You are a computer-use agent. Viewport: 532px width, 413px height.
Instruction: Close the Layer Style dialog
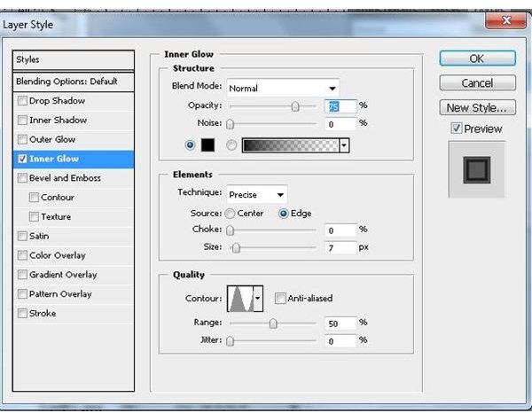506,20
